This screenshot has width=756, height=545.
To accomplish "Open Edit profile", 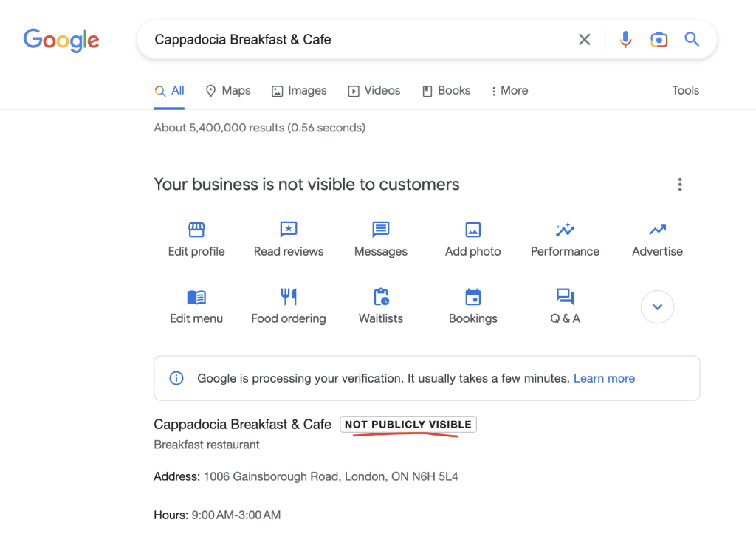I will pyautogui.click(x=196, y=240).
